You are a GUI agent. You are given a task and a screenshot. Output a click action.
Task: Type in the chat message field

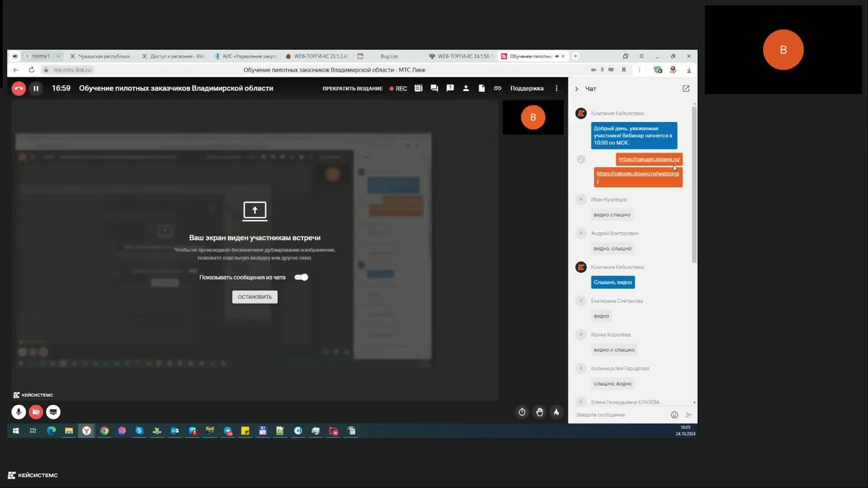tap(618, 415)
